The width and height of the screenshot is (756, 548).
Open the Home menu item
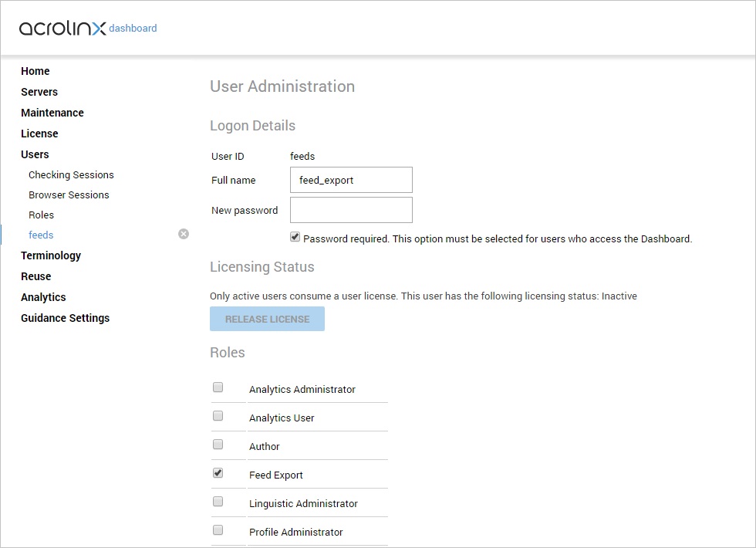tap(35, 71)
